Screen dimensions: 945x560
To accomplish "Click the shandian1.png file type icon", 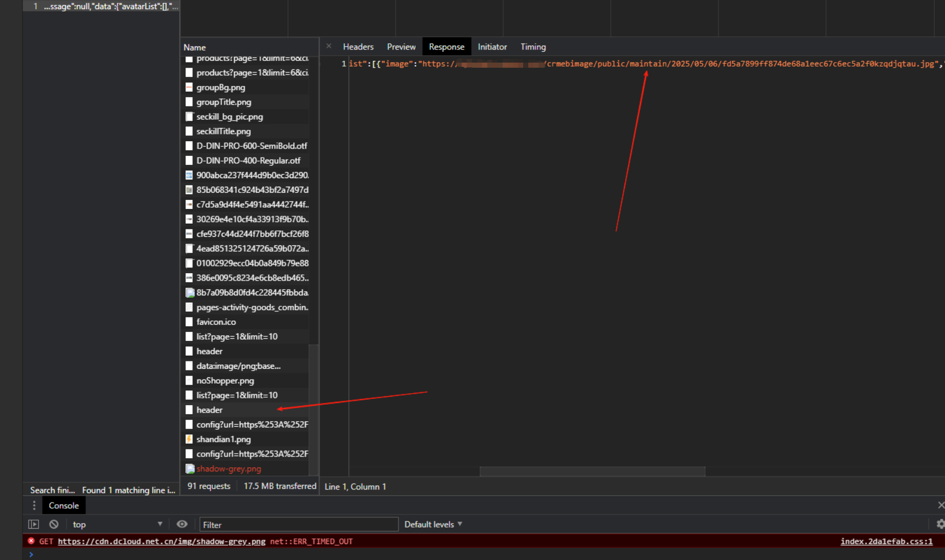I will coord(190,439).
